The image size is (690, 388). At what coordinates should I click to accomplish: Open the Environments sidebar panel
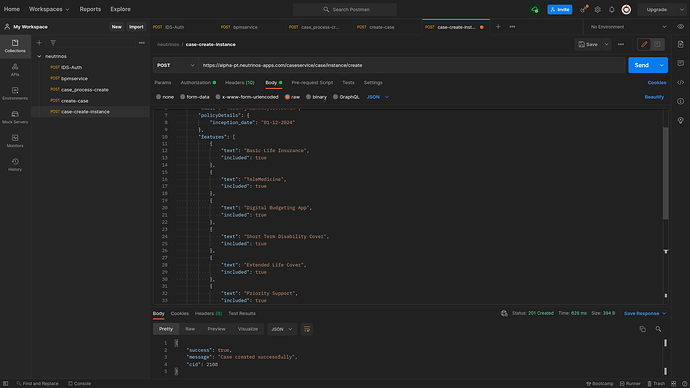click(15, 93)
